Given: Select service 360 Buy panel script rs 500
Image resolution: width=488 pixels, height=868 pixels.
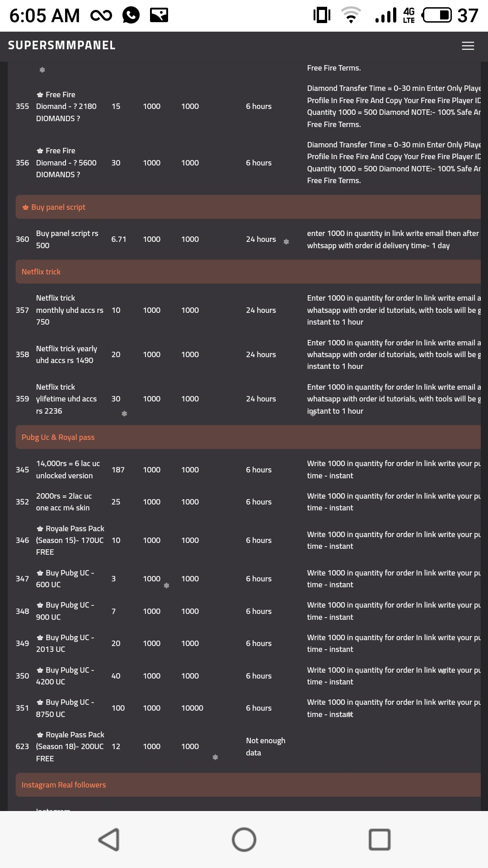Looking at the screenshot, I should (248, 239).
